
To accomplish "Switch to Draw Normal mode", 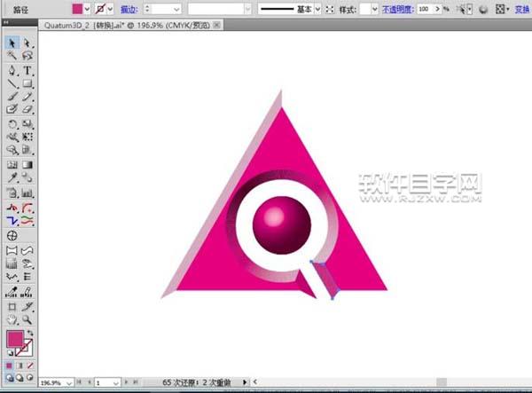I will [x=10, y=377].
